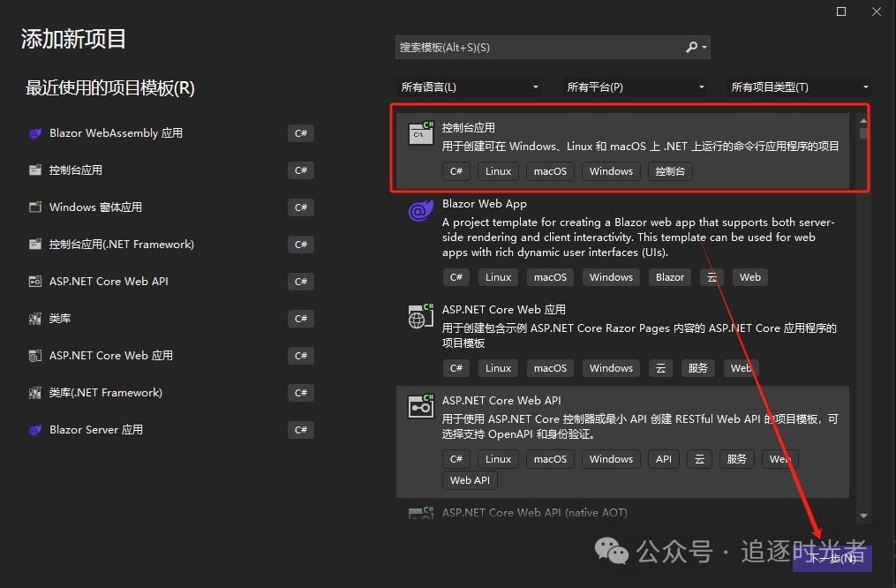Click the Web API tag label
The image size is (896, 588).
[x=470, y=479]
